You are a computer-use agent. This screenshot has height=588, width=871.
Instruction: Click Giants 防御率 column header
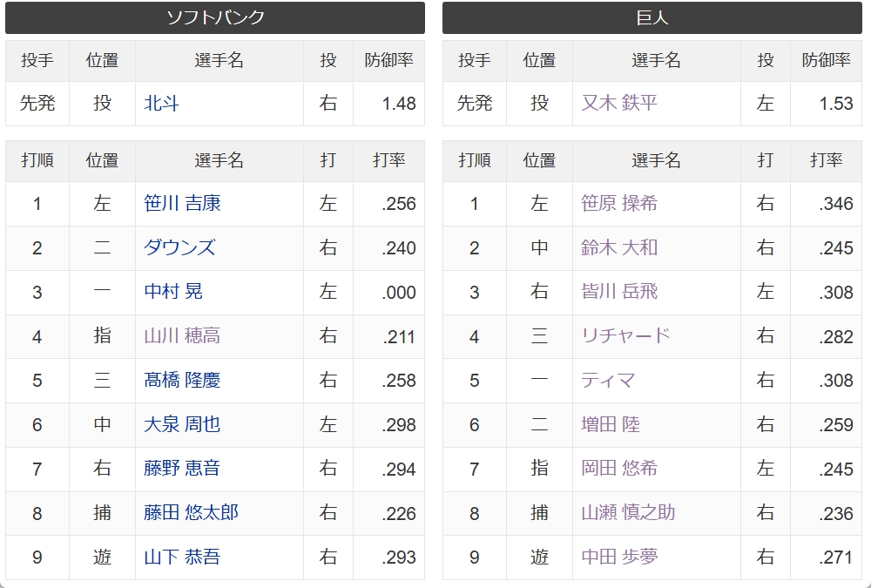tap(826, 61)
